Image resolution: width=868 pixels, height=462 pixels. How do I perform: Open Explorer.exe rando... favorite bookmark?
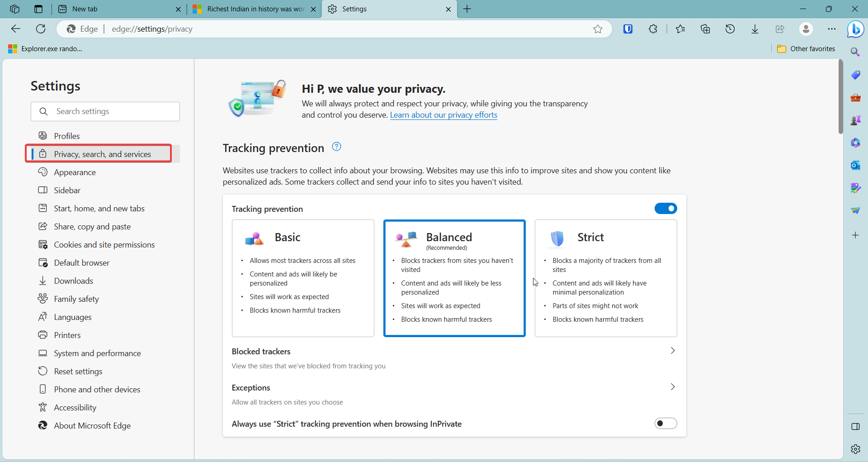tap(45, 48)
